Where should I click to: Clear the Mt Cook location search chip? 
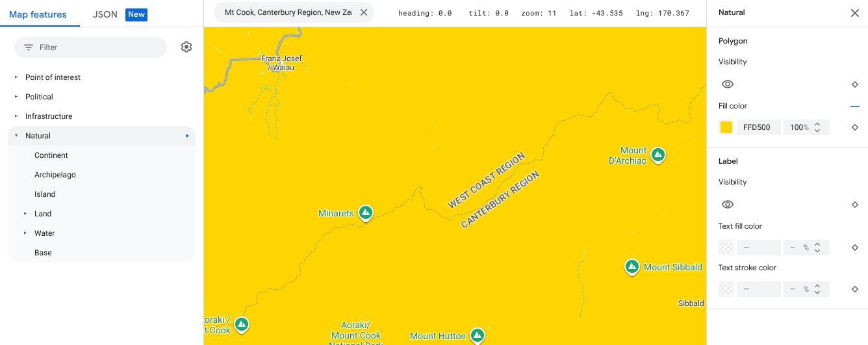point(363,12)
